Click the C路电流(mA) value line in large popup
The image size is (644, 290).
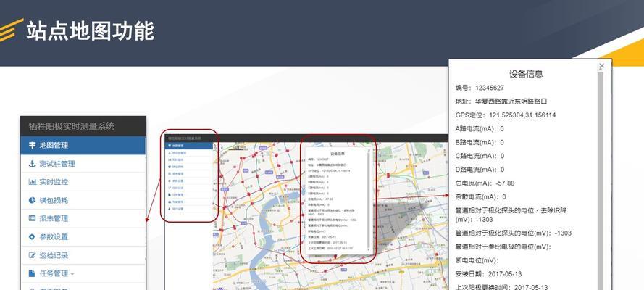pyautogui.click(x=480, y=156)
